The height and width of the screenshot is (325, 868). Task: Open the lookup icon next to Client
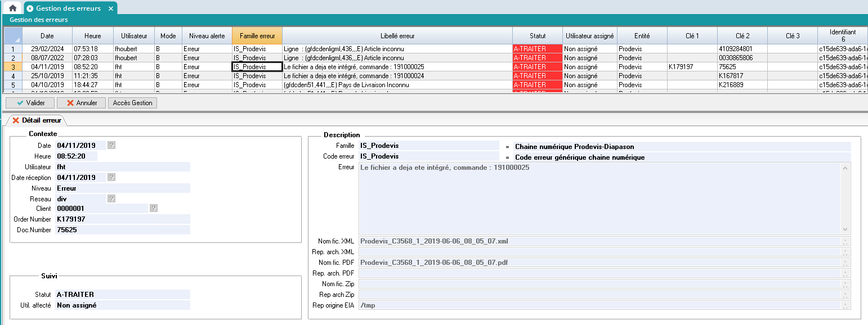(153, 209)
